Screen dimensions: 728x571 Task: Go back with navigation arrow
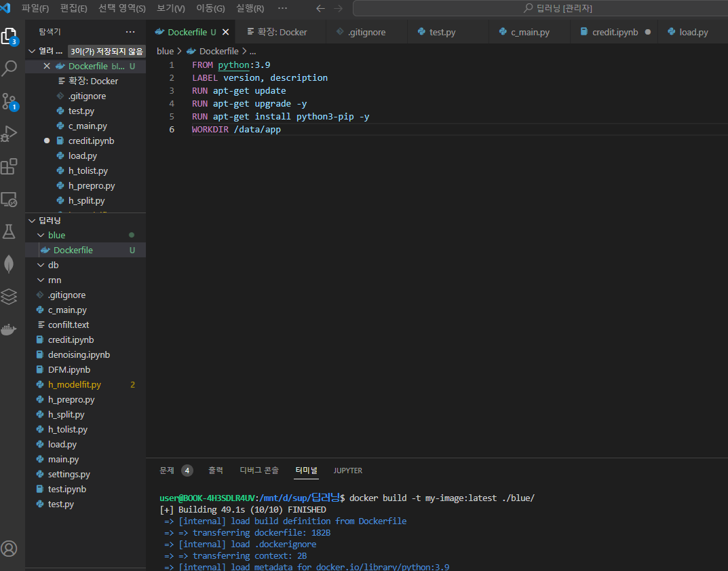(321, 9)
